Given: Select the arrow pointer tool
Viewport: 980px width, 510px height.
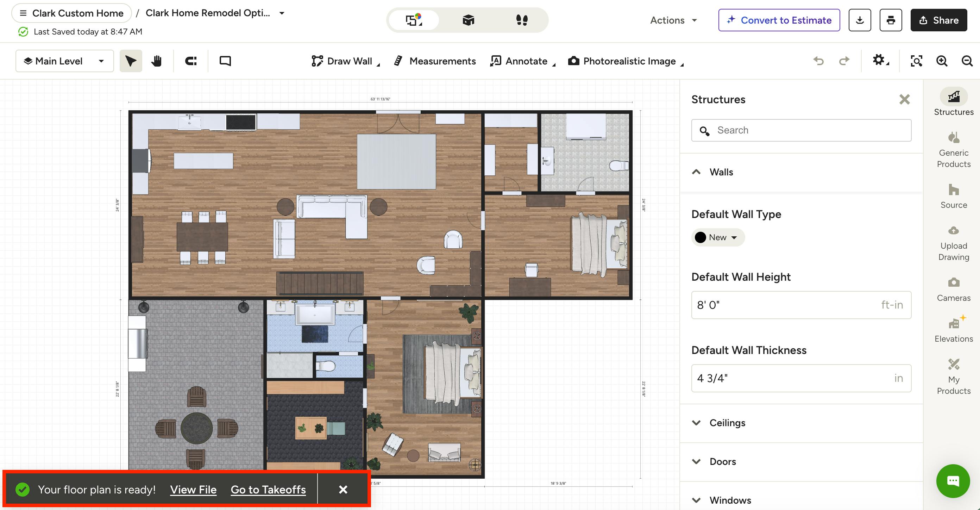Looking at the screenshot, I should 131,61.
